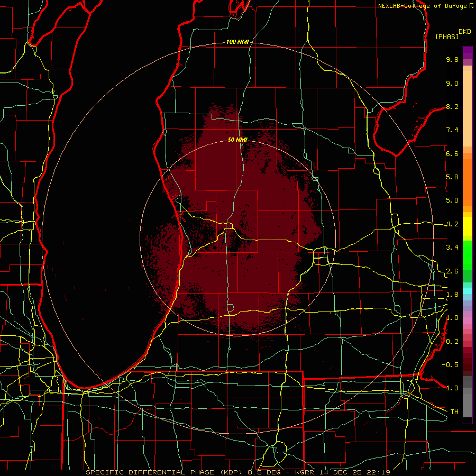Click the 100 NMI range ring label
Image resolution: width=476 pixels, height=476 pixels.
(x=237, y=42)
